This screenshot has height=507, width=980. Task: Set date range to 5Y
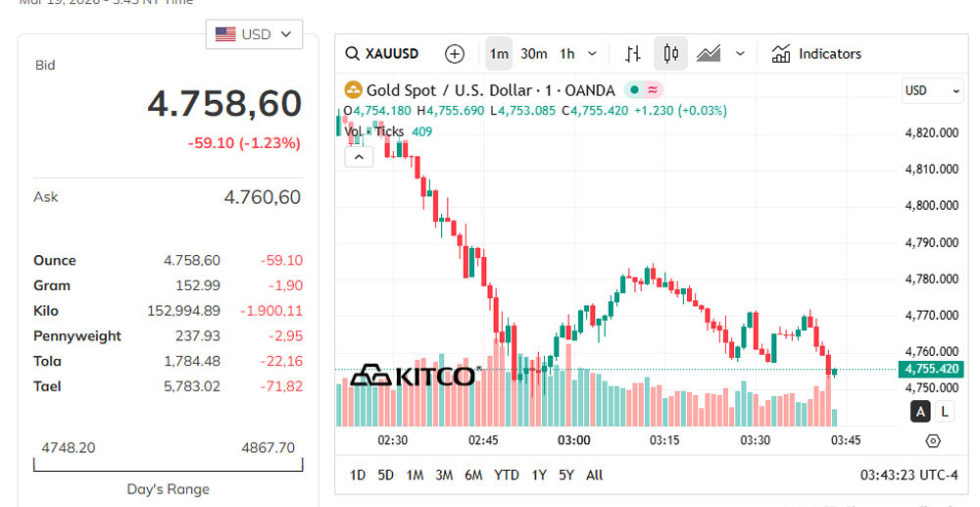tap(566, 475)
